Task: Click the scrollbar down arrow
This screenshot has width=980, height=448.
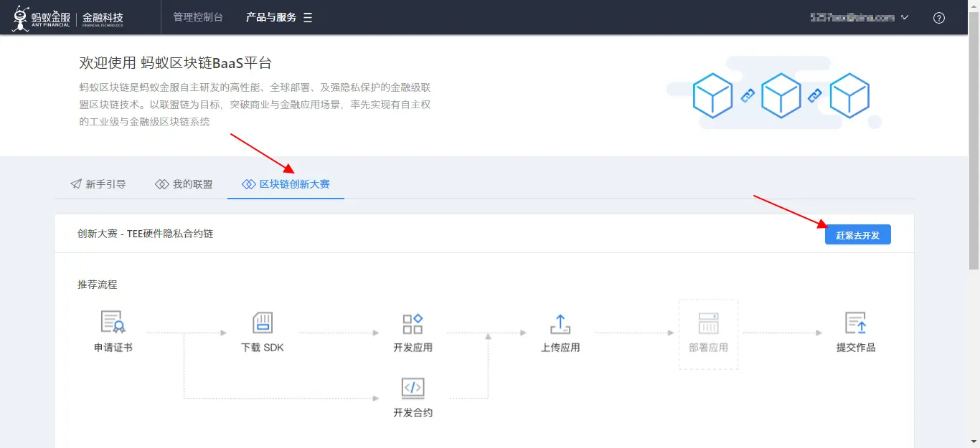Action: point(975,442)
